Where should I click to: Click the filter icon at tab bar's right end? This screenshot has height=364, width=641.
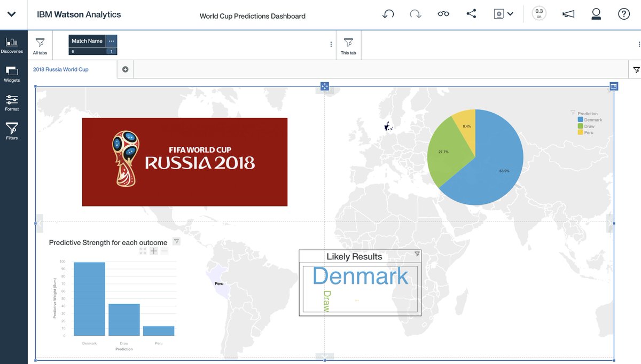tap(636, 70)
